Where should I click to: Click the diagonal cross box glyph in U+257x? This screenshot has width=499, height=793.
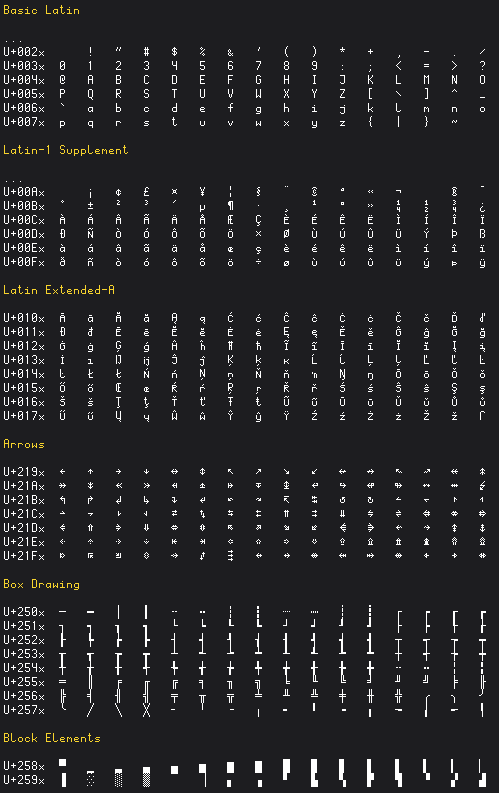(x=146, y=710)
